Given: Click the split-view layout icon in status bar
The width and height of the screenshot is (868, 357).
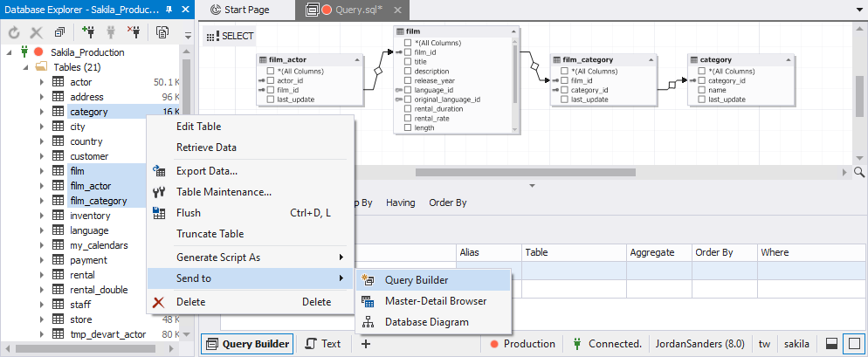Looking at the screenshot, I should tap(831, 344).
